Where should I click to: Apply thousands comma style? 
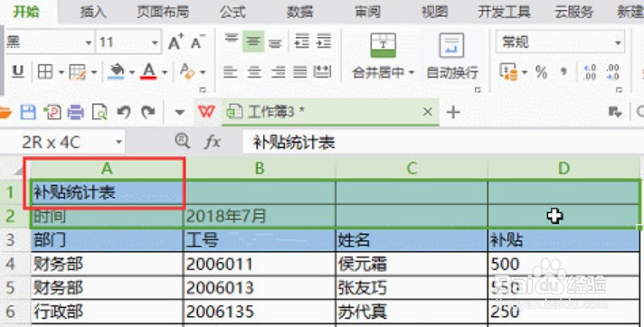563,72
